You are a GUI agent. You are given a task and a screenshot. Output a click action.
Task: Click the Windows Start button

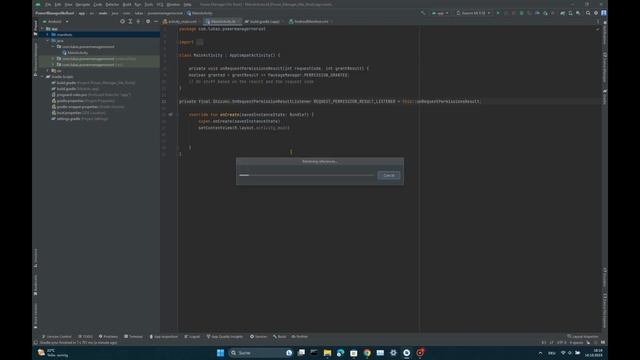point(220,353)
